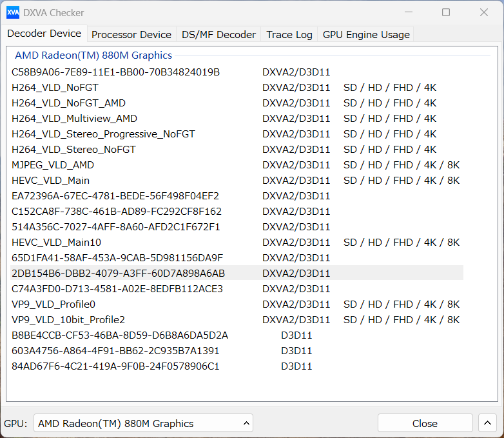Select GUID C74A3FD0-D713-4581-A02E-8EDFB112ACE3
This screenshot has height=438, width=504.
pyautogui.click(x=237, y=289)
